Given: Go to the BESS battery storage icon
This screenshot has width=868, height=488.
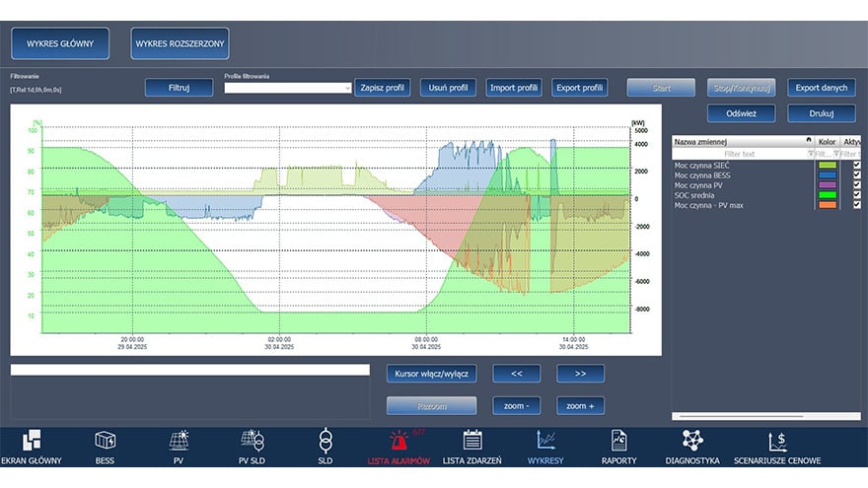Looking at the screenshot, I should pyautogui.click(x=106, y=440).
